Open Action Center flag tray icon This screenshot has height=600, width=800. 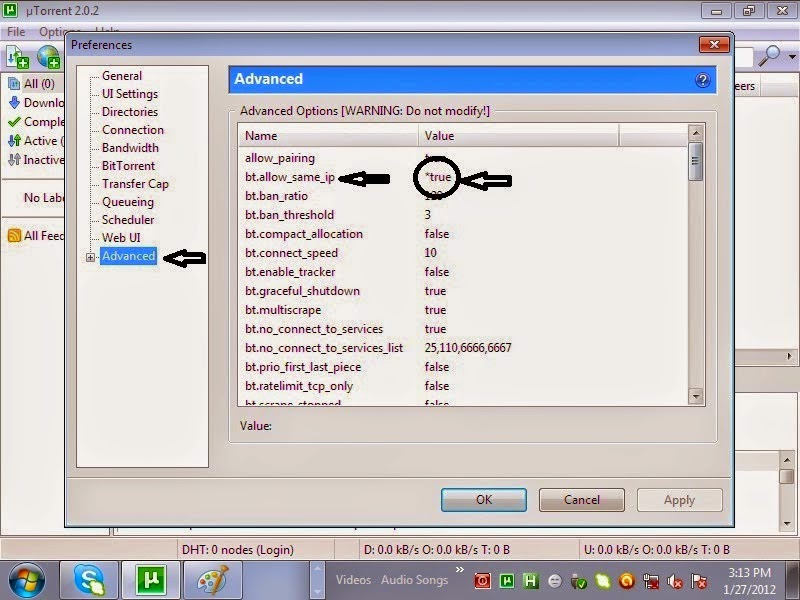[698, 581]
